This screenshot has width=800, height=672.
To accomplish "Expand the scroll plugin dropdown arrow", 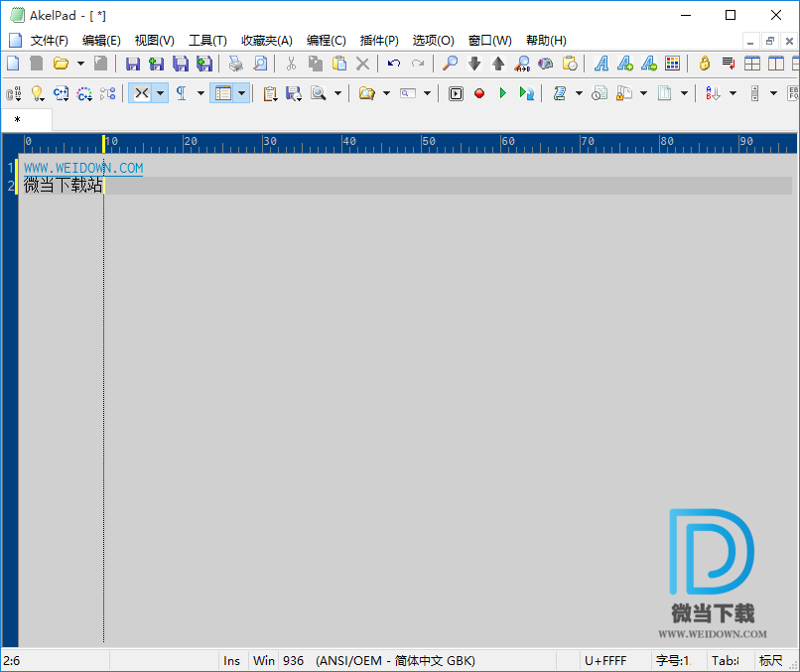I will [773, 93].
